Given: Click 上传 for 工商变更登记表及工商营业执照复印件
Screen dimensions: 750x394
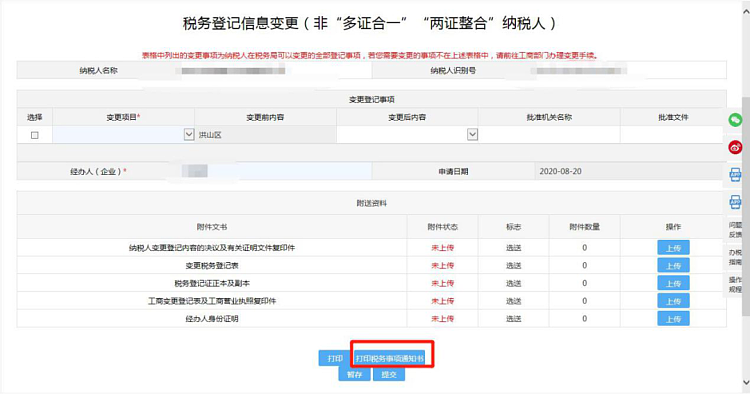Looking at the screenshot, I should [x=673, y=301].
